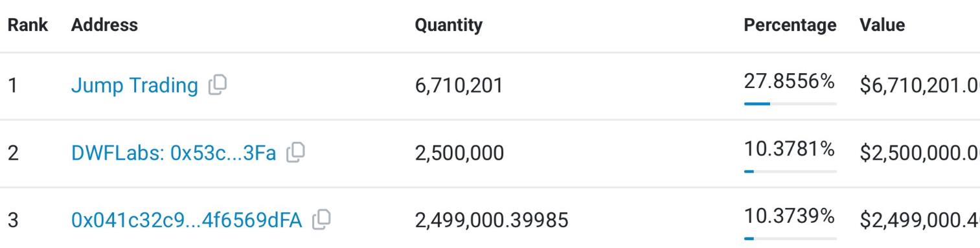Click the Percentage column header
Image resolution: width=980 pixels, height=248 pixels.
pyautogui.click(x=790, y=25)
